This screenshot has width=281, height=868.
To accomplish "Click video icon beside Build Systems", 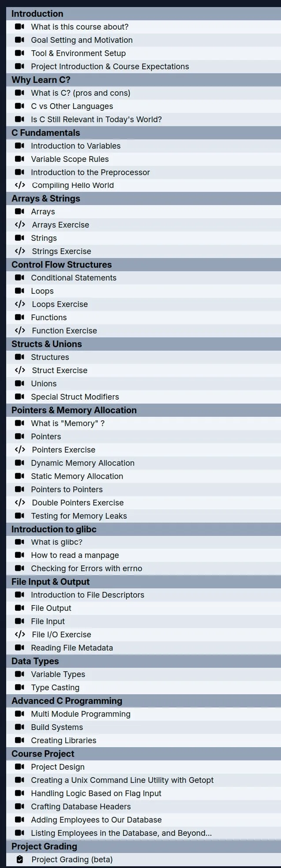I will click(x=19, y=727).
